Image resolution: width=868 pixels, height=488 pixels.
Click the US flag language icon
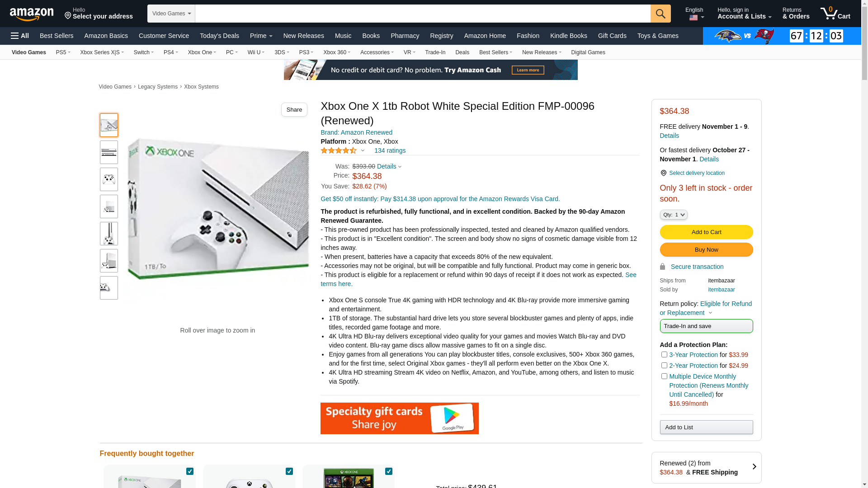[693, 18]
